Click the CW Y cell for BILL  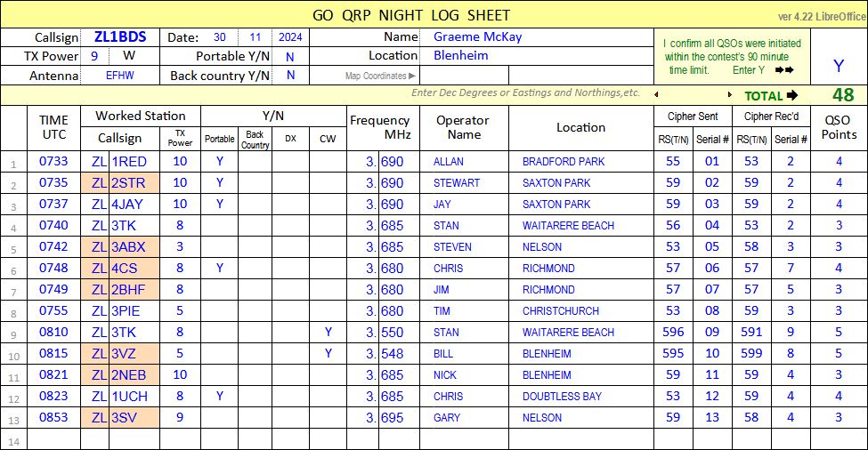point(328,353)
